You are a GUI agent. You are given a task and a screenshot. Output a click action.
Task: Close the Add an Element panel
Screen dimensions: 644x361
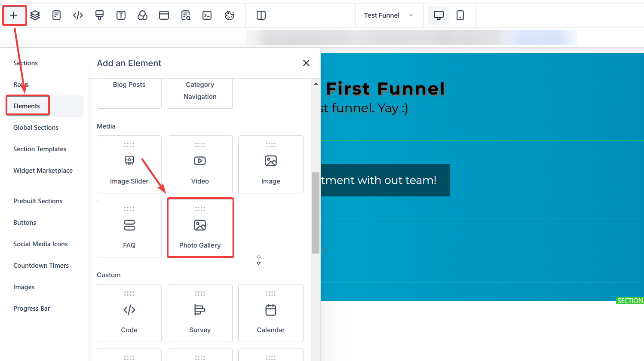point(306,63)
